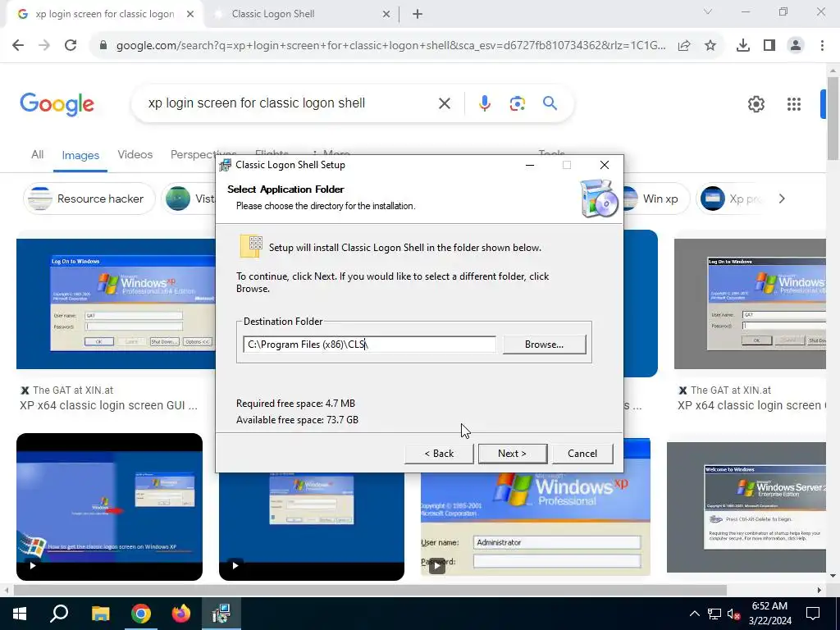Select the Images results tab
The image size is (840, 630).
tap(80, 155)
